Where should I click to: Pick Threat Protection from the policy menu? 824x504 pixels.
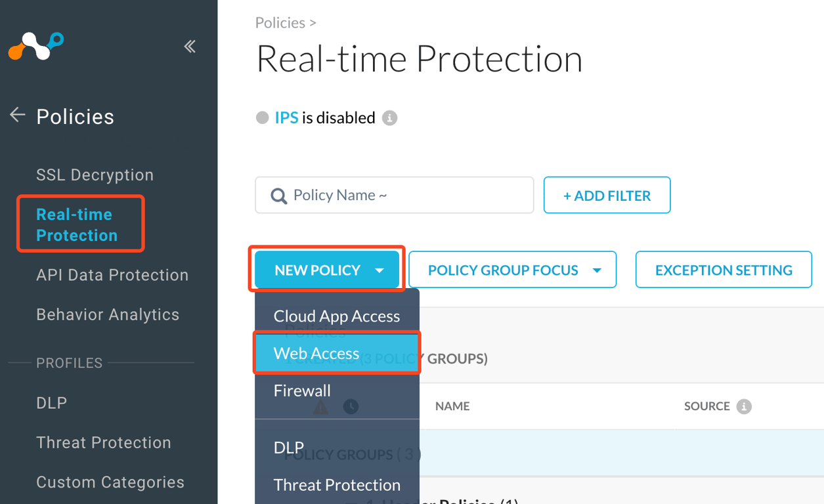(336, 485)
